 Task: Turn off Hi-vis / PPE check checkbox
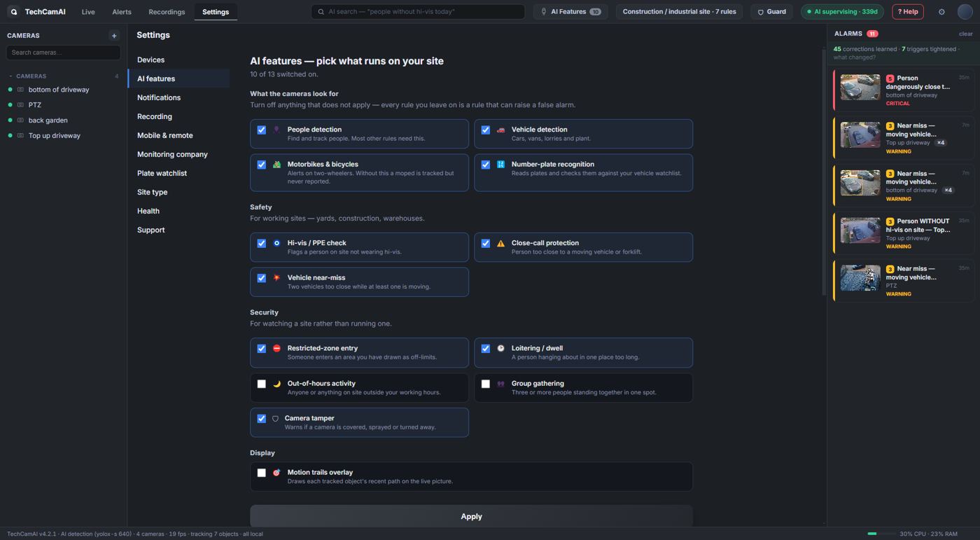261,243
